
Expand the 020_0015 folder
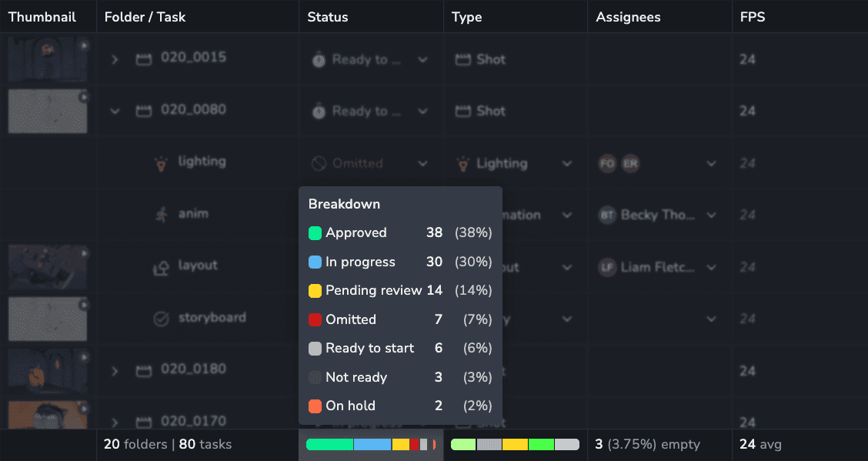click(x=115, y=59)
